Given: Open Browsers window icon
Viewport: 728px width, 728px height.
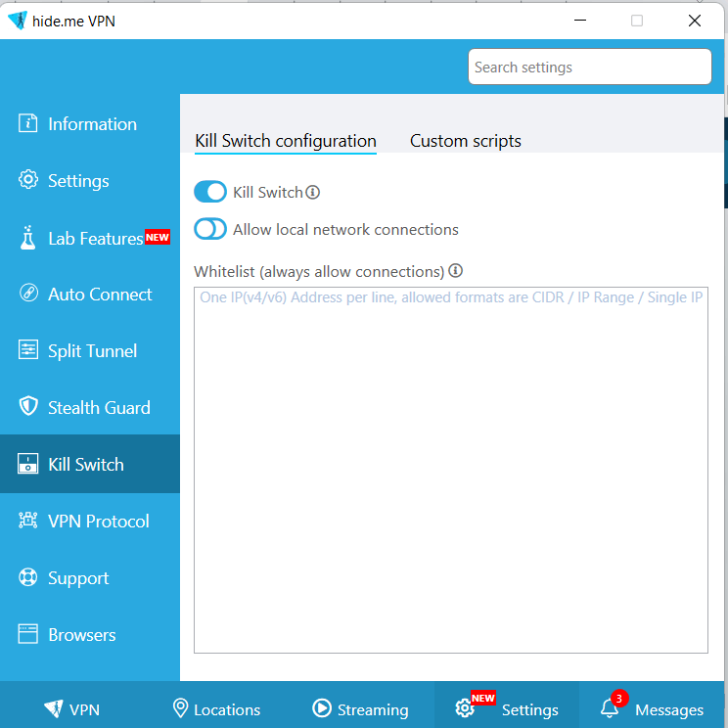Looking at the screenshot, I should (x=27, y=634).
